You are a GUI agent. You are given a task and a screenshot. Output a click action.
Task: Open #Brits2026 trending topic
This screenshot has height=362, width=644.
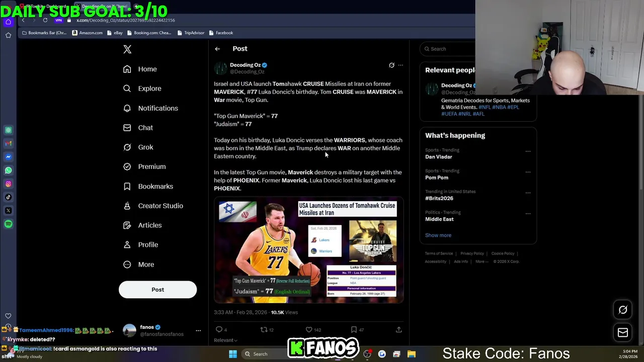tap(439, 198)
